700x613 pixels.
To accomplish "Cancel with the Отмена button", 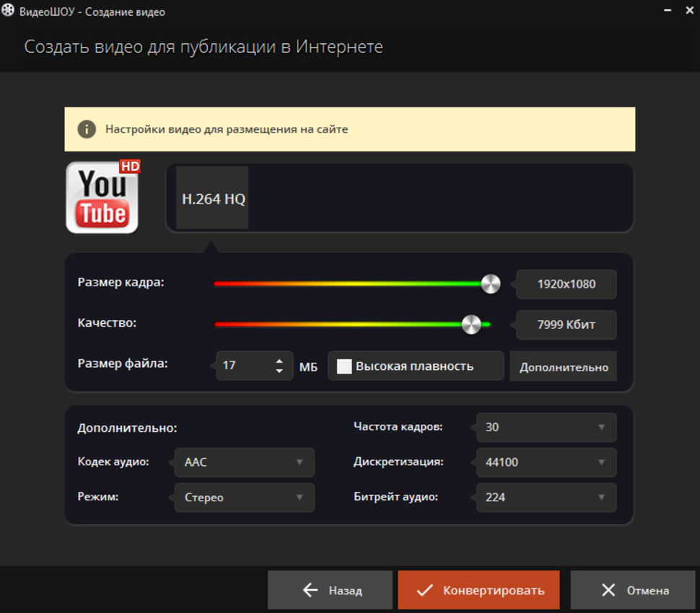I will (633, 590).
